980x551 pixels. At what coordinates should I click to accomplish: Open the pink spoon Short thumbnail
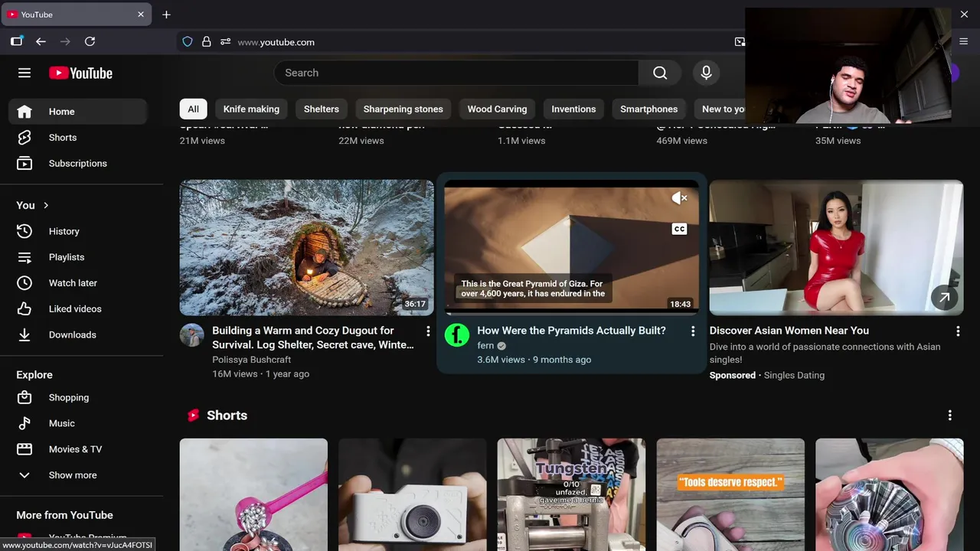pos(253,494)
